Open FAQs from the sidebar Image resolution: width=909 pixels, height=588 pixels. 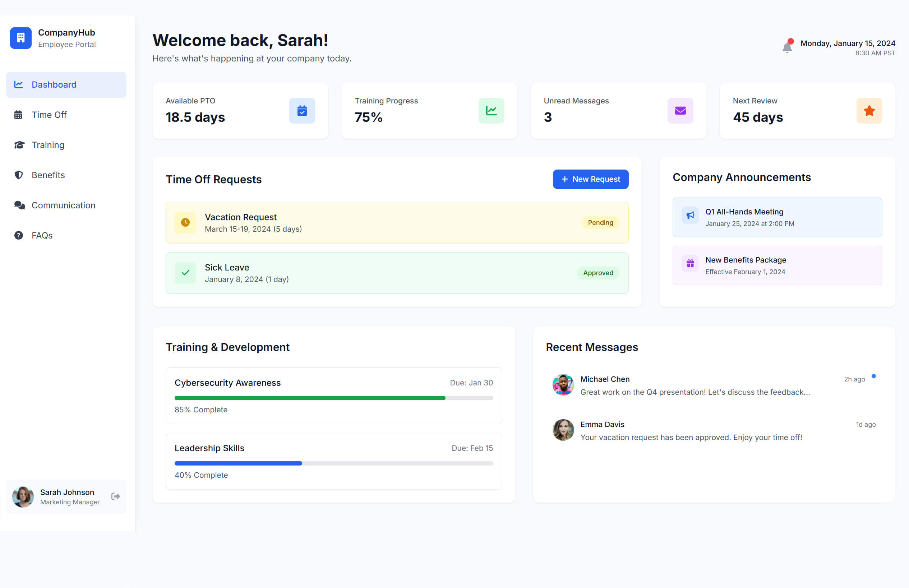click(42, 236)
